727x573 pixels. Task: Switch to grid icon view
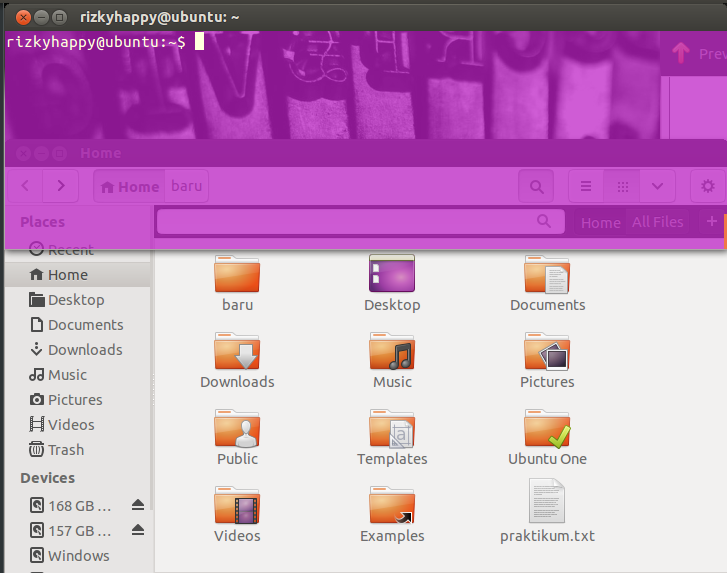[623, 186]
